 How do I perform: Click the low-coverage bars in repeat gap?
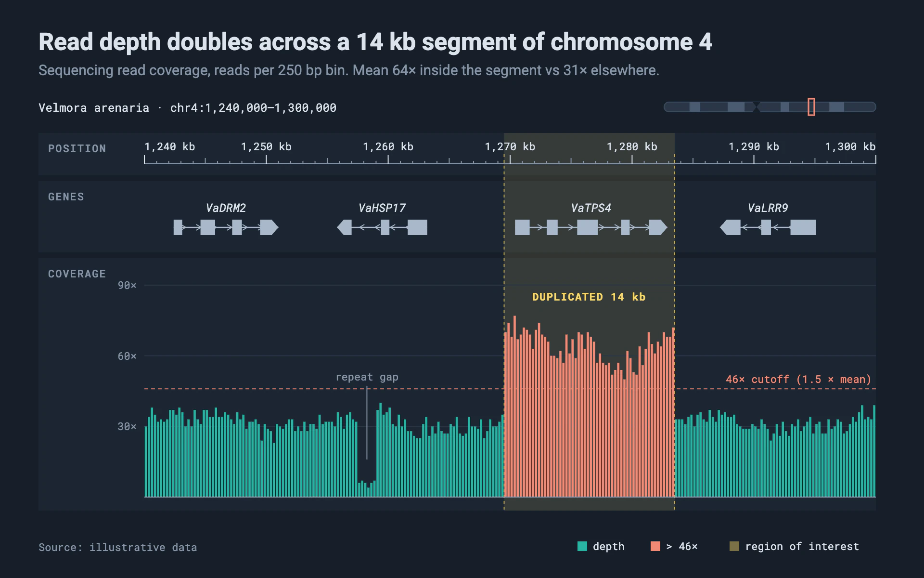[x=367, y=488]
